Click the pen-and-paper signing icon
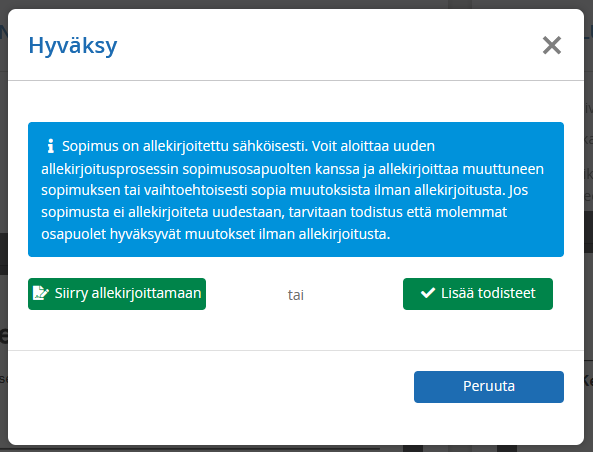Image resolution: width=593 pixels, height=452 pixels. click(x=40, y=293)
